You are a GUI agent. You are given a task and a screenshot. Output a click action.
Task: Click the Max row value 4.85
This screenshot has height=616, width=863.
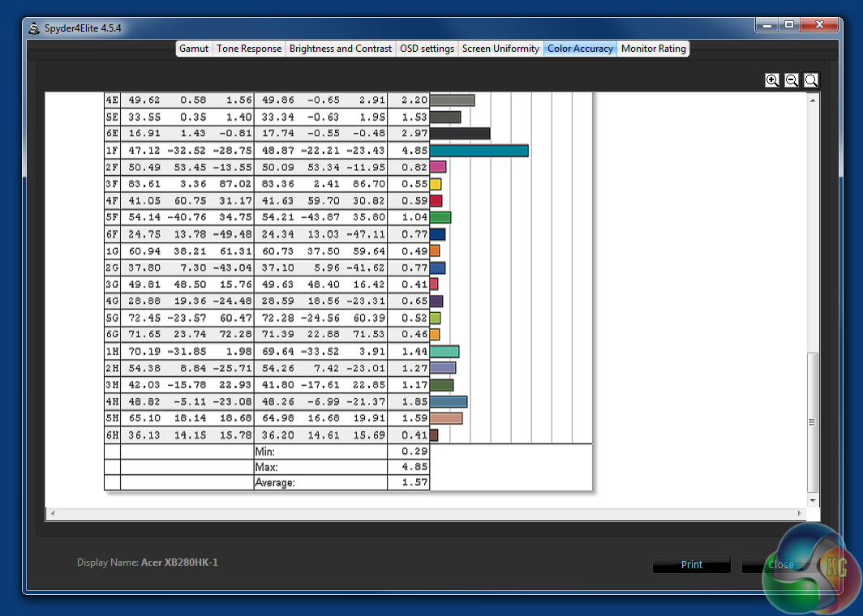414,467
